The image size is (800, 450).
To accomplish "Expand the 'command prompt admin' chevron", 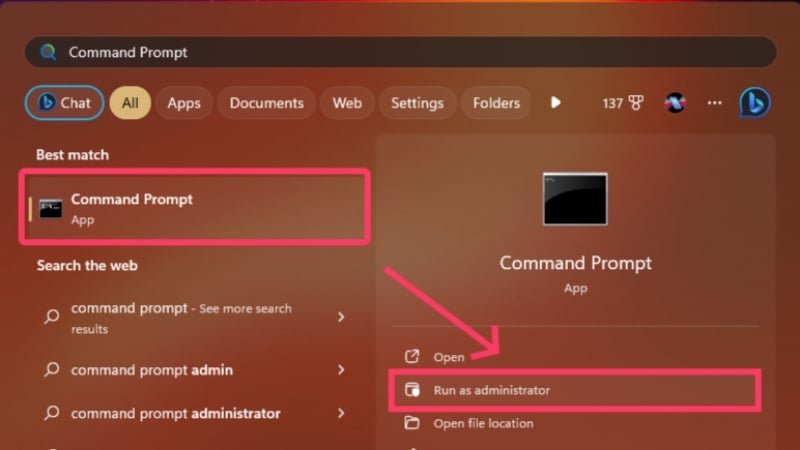I will click(341, 370).
